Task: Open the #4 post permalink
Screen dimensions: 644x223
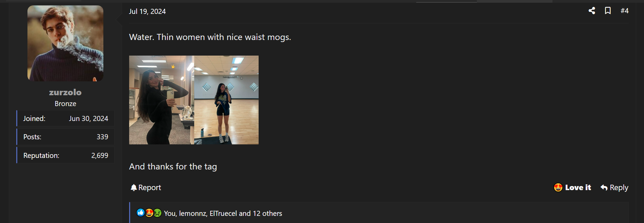Action: coord(624,11)
